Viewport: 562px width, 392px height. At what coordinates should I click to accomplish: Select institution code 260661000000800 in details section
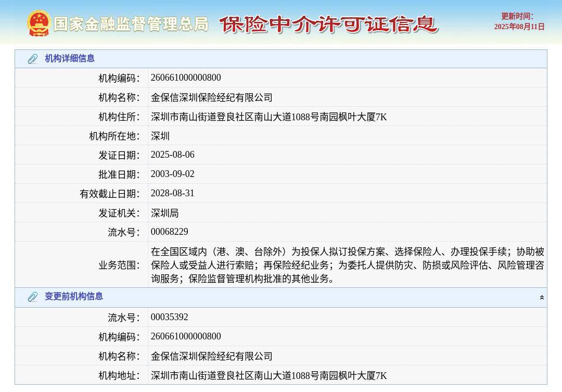coord(186,78)
